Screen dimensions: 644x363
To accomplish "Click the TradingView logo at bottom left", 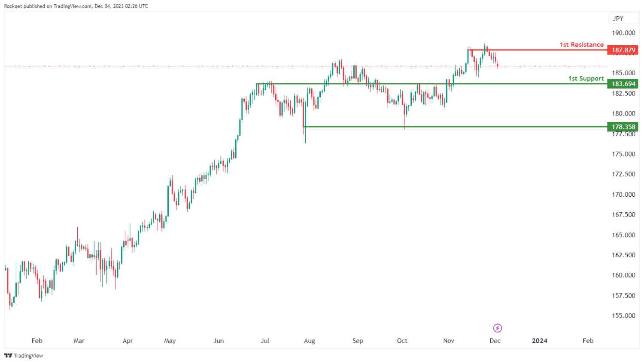I will click(x=24, y=356).
